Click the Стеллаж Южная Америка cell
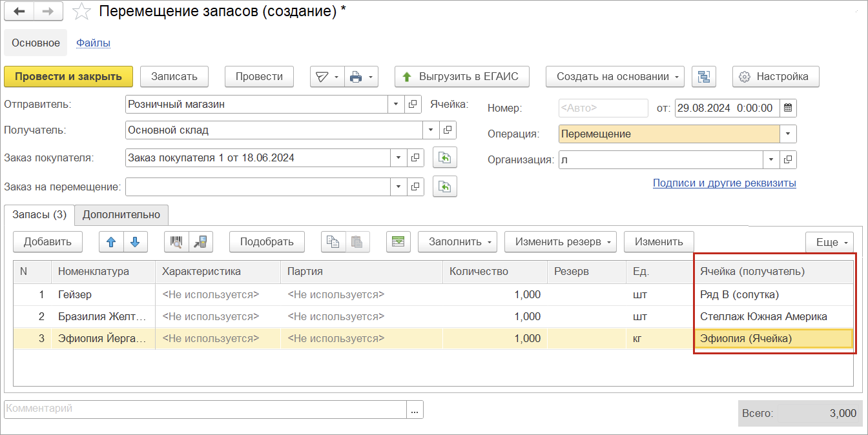Image resolution: width=868 pixels, height=435 pixels. click(x=774, y=317)
